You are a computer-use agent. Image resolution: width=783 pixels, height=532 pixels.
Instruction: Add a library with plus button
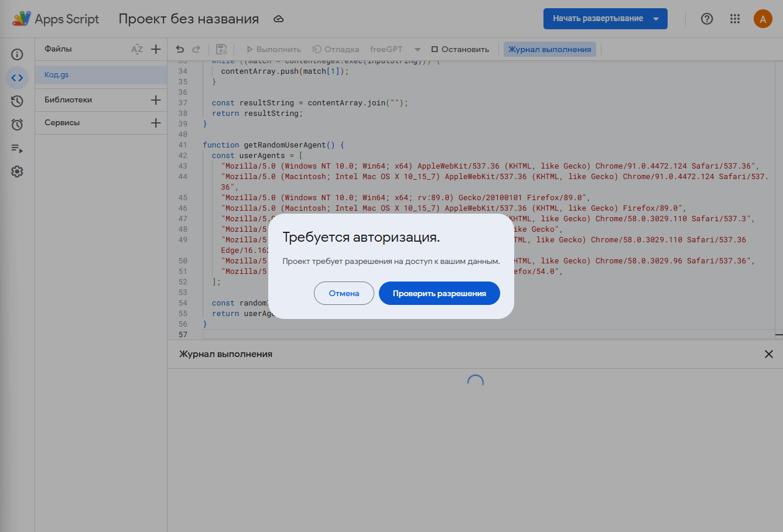pyautogui.click(x=156, y=100)
